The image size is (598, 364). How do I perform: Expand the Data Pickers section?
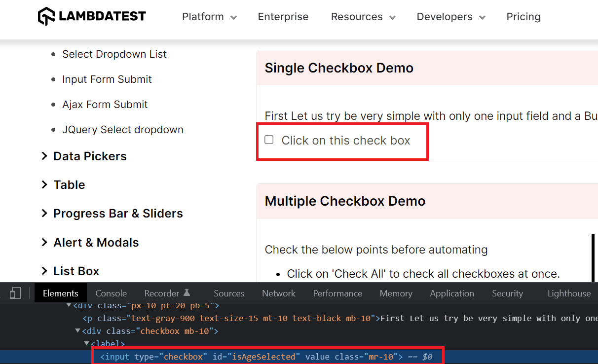pyautogui.click(x=89, y=156)
